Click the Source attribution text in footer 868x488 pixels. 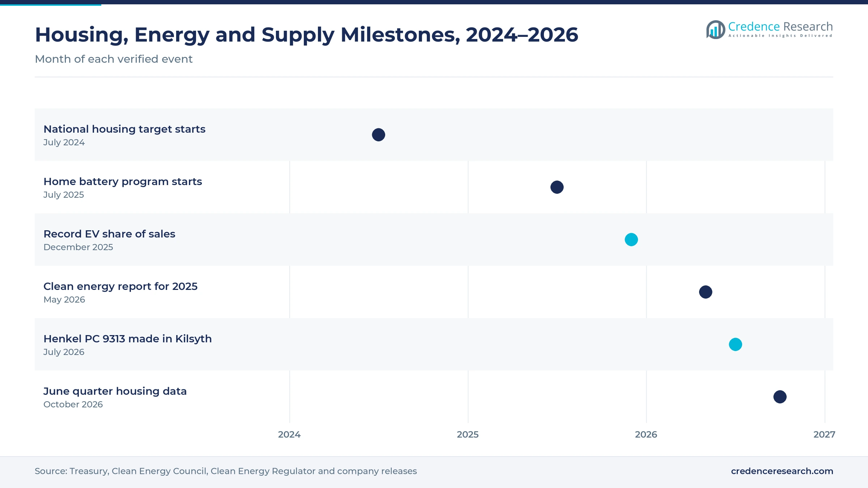tap(226, 471)
